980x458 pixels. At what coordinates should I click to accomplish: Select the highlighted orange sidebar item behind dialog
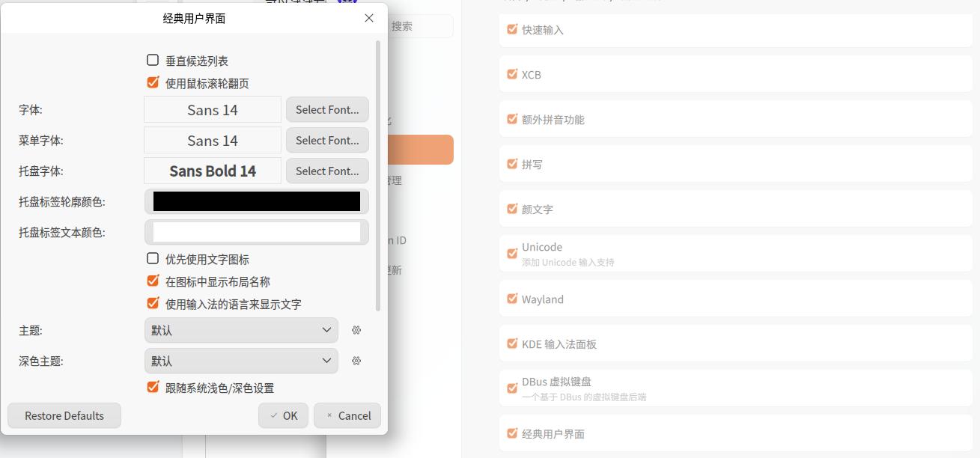tap(421, 150)
